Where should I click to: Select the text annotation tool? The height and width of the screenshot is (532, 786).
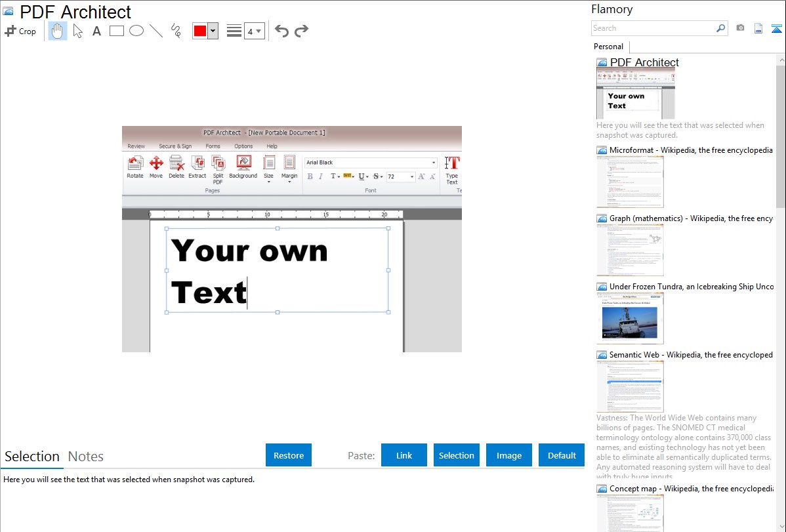[96, 31]
